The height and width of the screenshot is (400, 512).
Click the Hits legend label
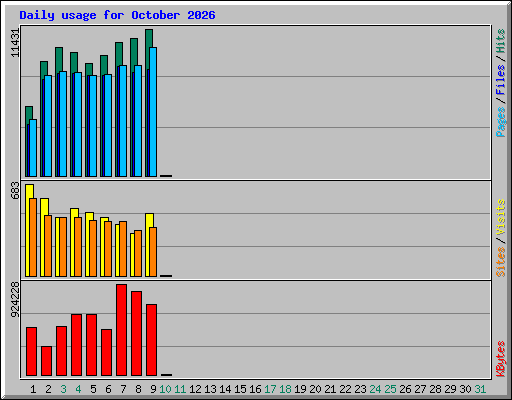coord(501,41)
